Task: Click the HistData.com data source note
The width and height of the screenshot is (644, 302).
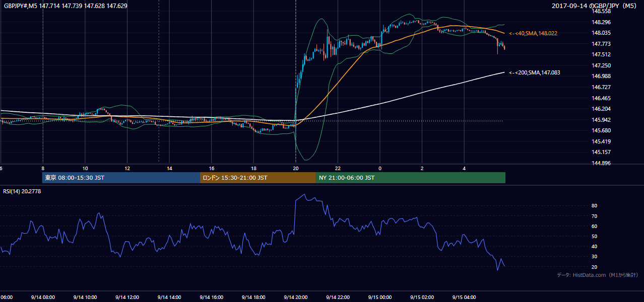Action: coord(598,275)
